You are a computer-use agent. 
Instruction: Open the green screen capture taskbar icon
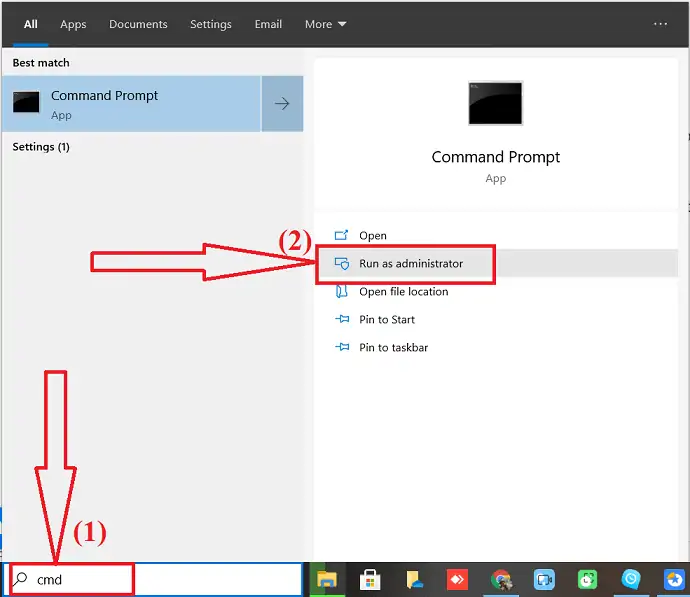[x=587, y=580]
